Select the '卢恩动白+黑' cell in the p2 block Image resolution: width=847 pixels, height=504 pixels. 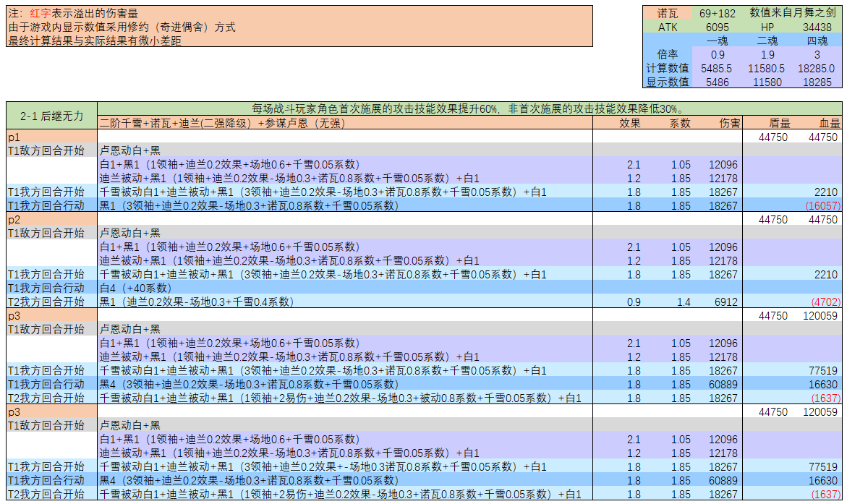(x=344, y=233)
